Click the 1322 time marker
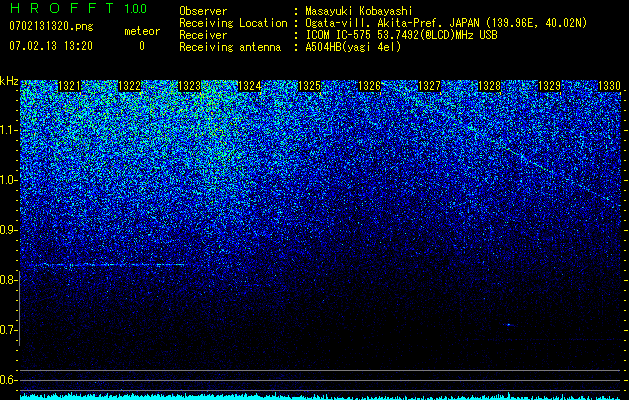This screenshot has height=400, width=629. point(130,86)
